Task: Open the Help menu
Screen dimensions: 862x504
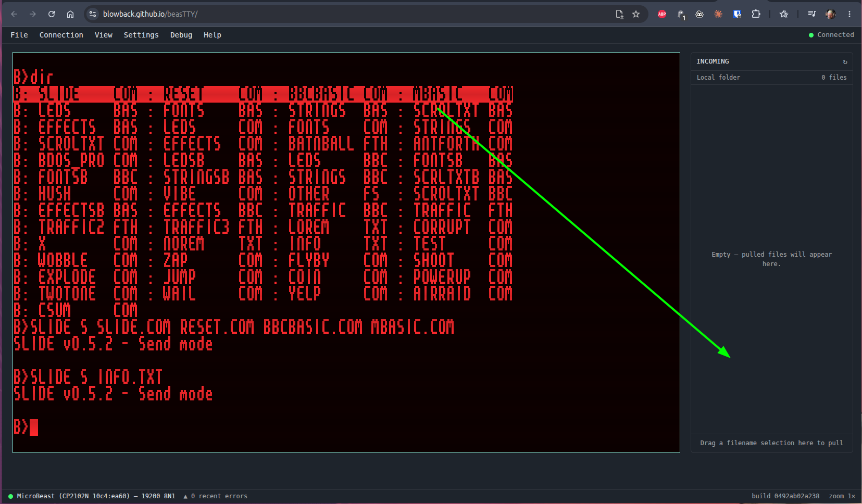Action: [x=212, y=35]
